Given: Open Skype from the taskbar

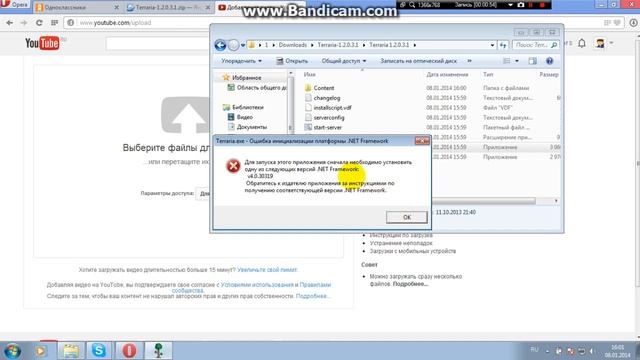Looking at the screenshot, I should 98,351.
